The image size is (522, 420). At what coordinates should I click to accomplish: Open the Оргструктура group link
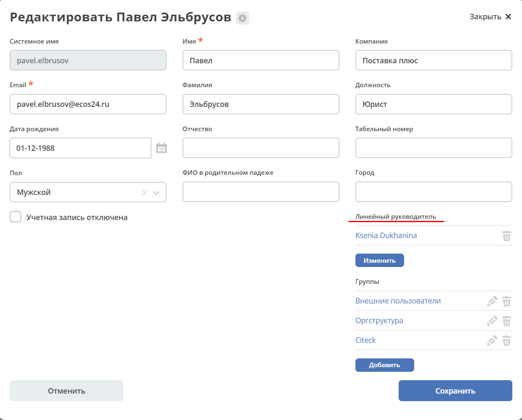tap(379, 321)
